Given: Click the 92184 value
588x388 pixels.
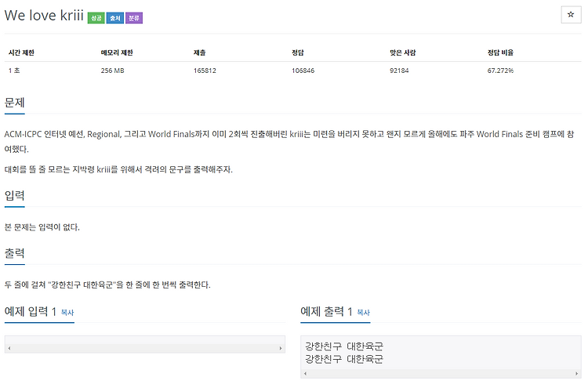Looking at the screenshot, I should point(399,71).
